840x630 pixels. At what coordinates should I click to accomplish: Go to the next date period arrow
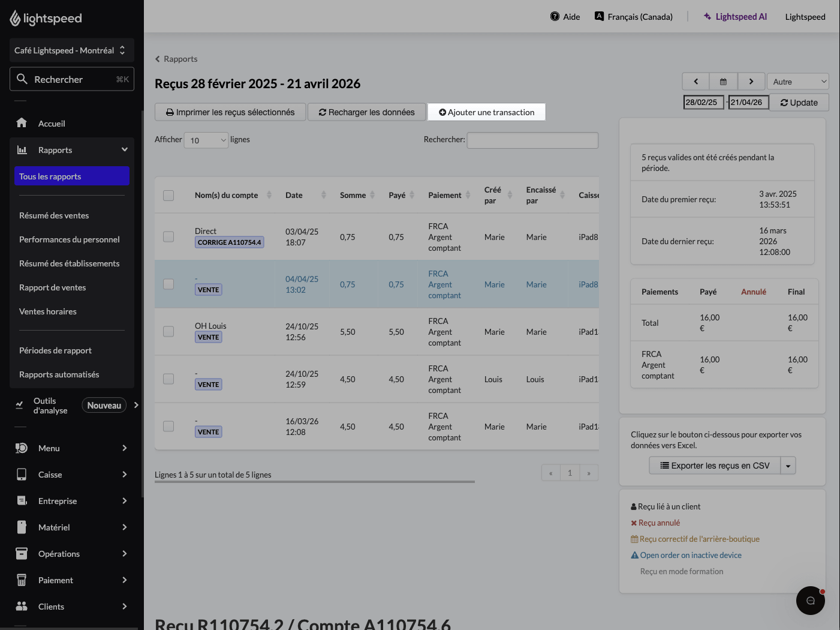751,82
